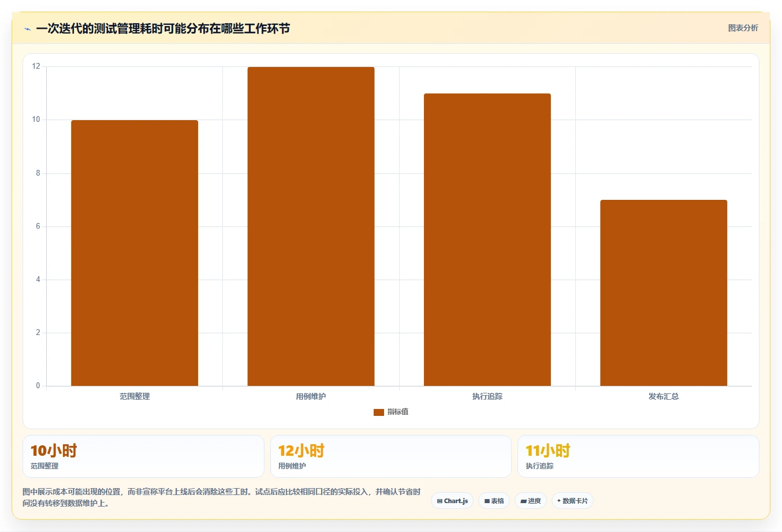Click the y-axis value 12
The width and height of the screenshot is (782, 532).
click(x=36, y=66)
